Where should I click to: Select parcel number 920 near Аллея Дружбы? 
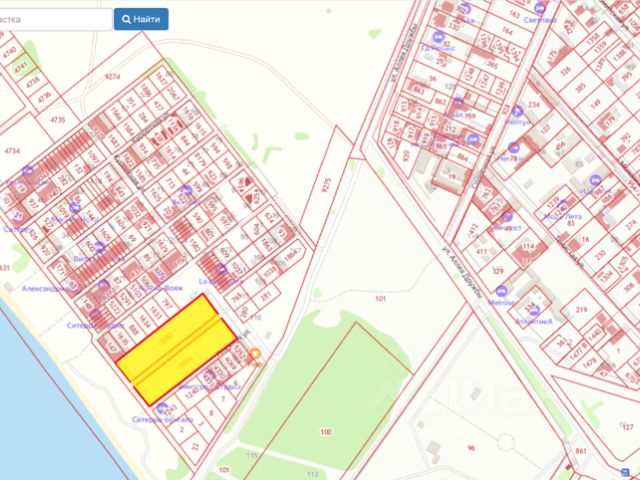(406, 156)
